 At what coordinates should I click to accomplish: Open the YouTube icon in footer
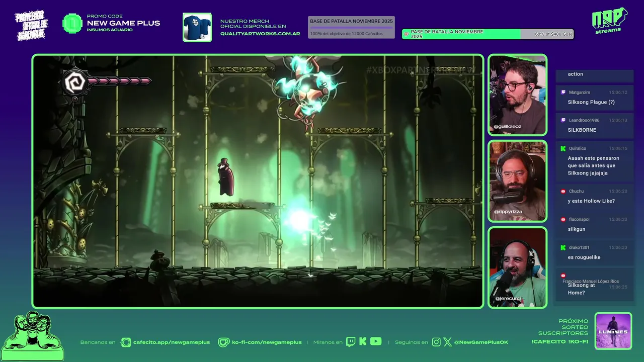376,342
